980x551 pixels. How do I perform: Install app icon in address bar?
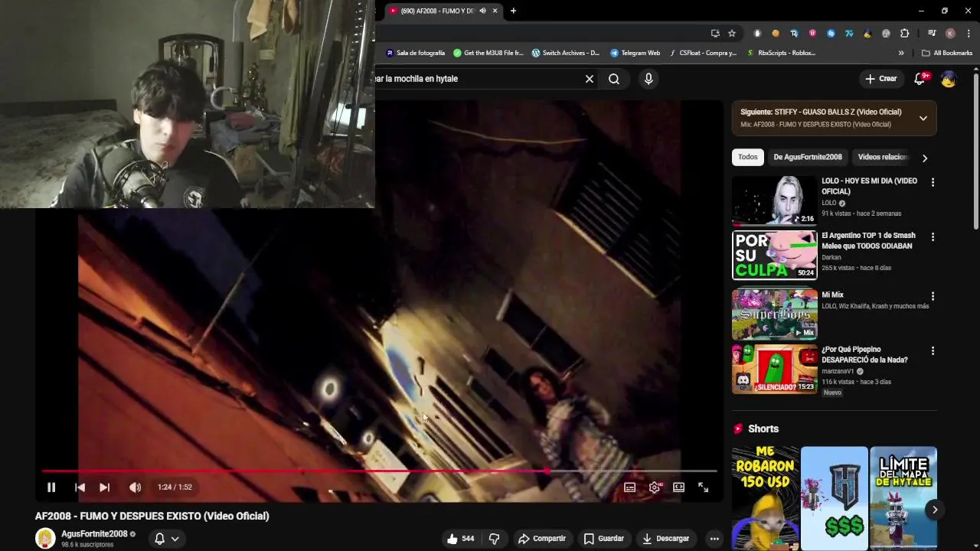point(715,33)
